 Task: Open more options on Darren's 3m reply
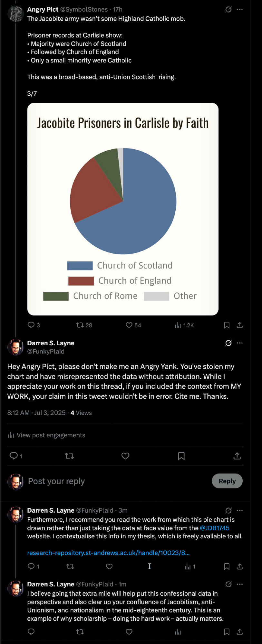point(240,510)
